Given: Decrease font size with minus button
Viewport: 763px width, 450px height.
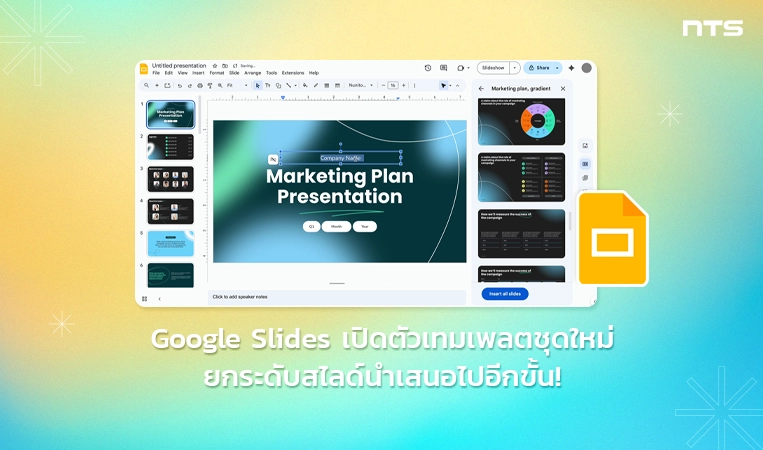Looking at the screenshot, I should pyautogui.click(x=383, y=85).
